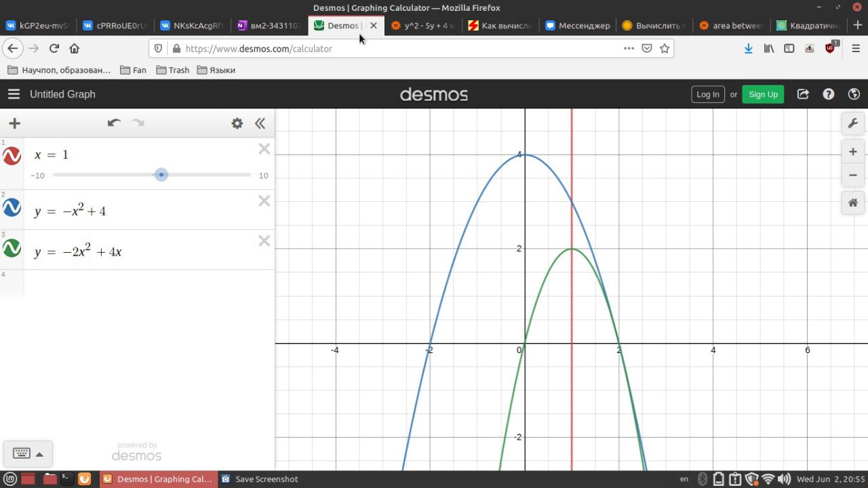Reset graph to default viewport

853,203
